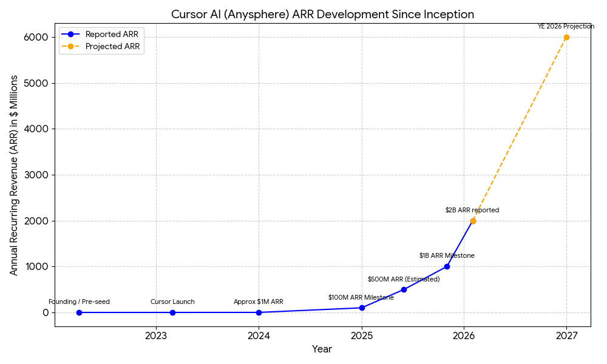Select the $500M ARR (Estimated) data point
This screenshot has width=607, height=364.
tap(404, 290)
